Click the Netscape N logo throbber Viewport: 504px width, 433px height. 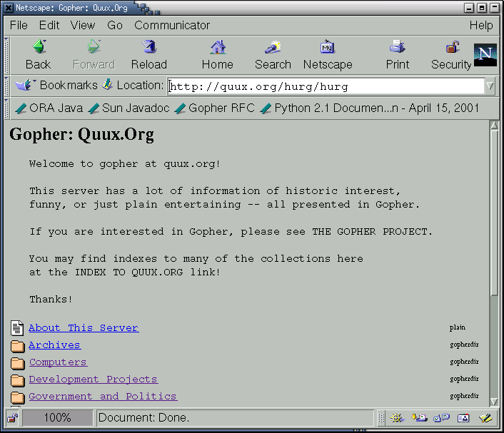(485, 55)
